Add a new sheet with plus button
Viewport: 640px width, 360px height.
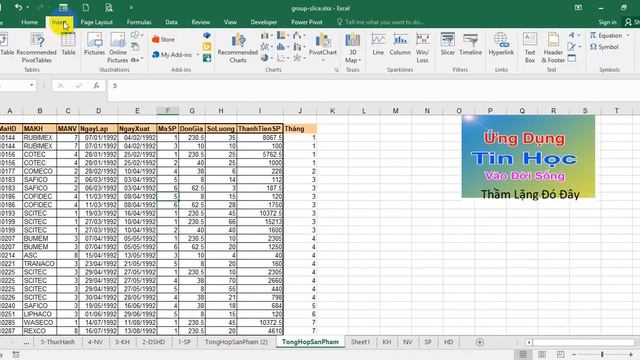tap(480, 342)
